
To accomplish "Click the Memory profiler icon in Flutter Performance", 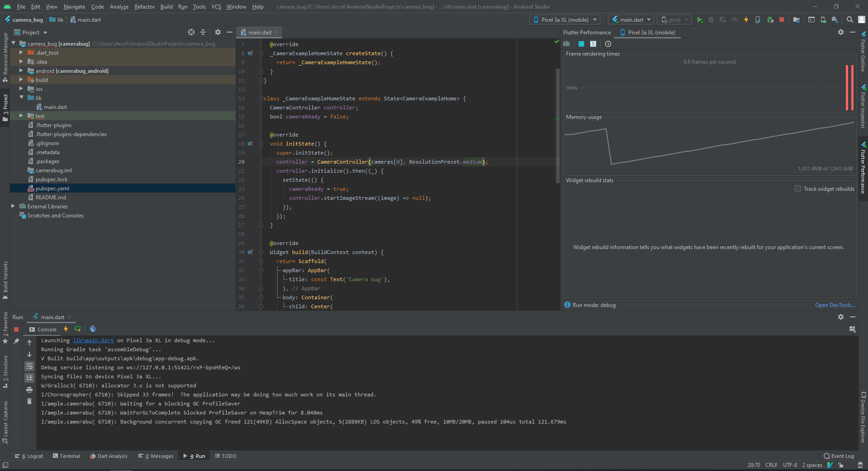I will coord(566,44).
